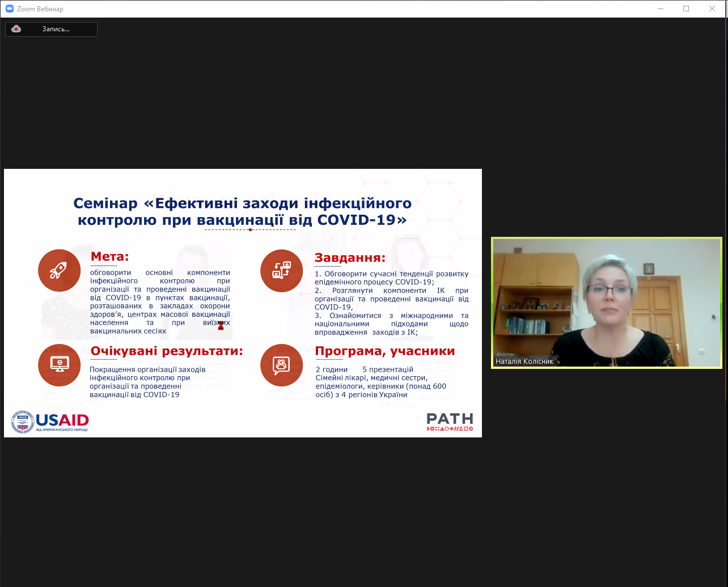Click the Запись... recording indicator label
The height and width of the screenshot is (587, 728).
pos(56,29)
